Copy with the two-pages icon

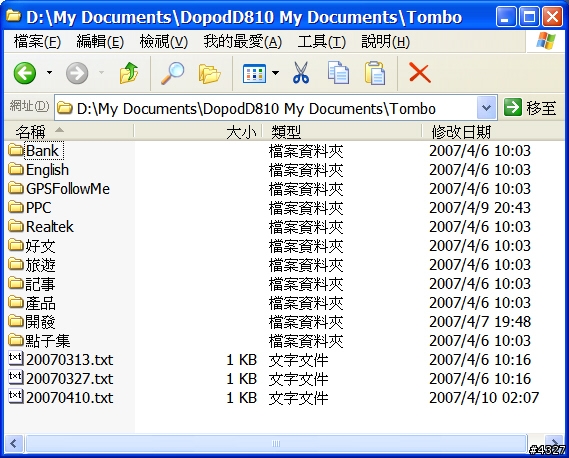click(x=338, y=73)
